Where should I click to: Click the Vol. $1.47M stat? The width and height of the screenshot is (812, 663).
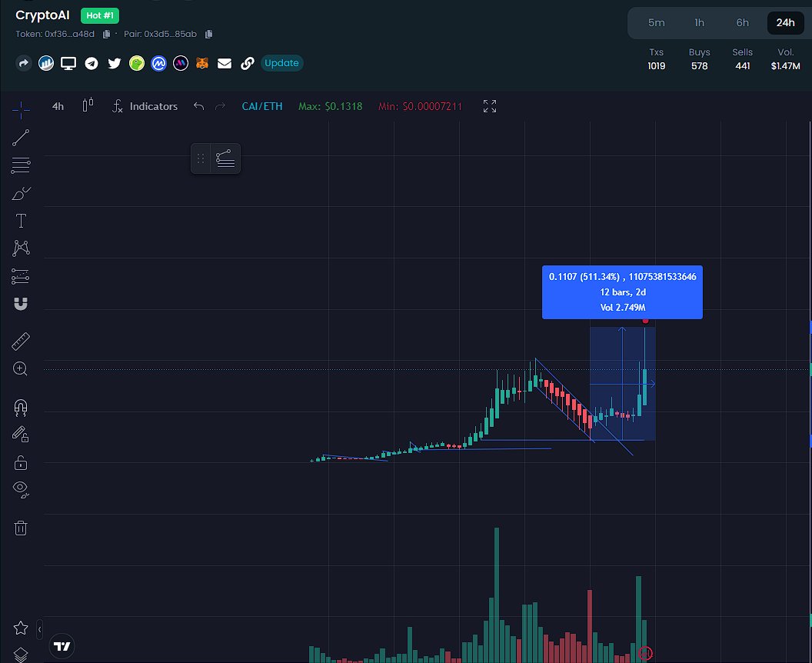pos(785,59)
